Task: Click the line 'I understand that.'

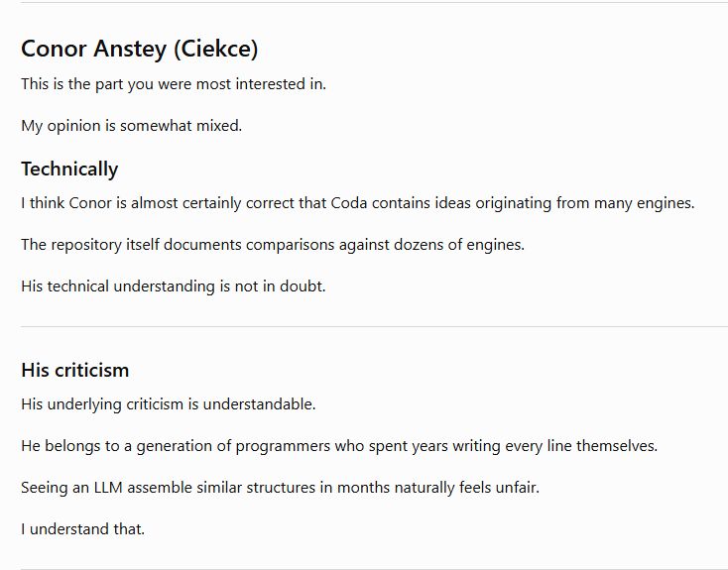Action: pyautogui.click(x=82, y=529)
